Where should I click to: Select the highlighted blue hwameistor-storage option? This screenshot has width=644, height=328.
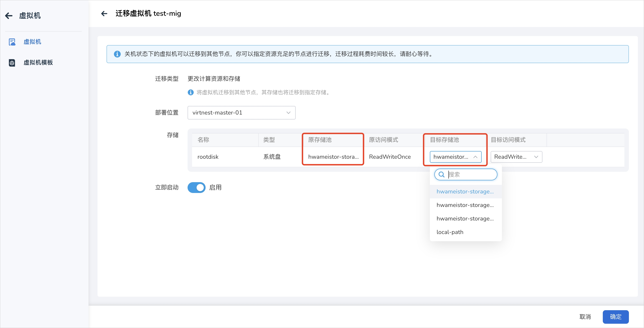pyautogui.click(x=465, y=191)
